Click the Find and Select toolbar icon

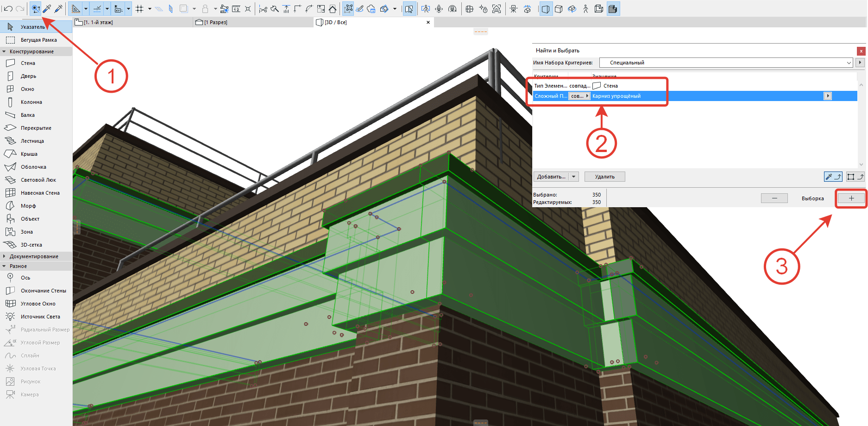[x=36, y=9]
